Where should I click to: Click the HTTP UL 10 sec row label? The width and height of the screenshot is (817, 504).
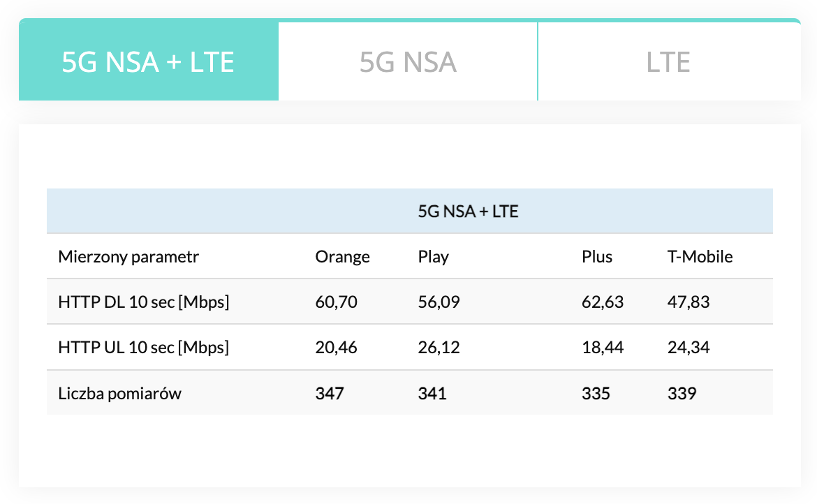coord(144,347)
